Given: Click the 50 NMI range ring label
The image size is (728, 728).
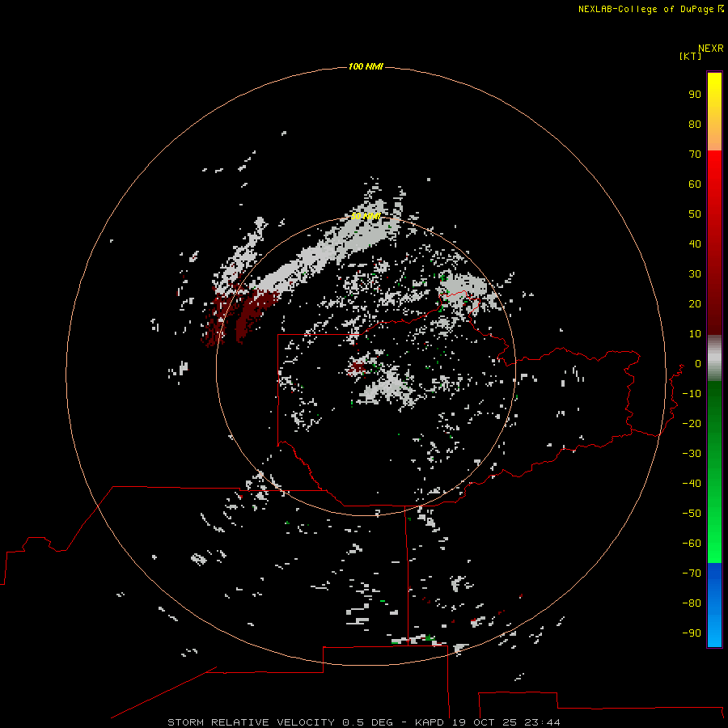Looking at the screenshot, I should click(366, 216).
